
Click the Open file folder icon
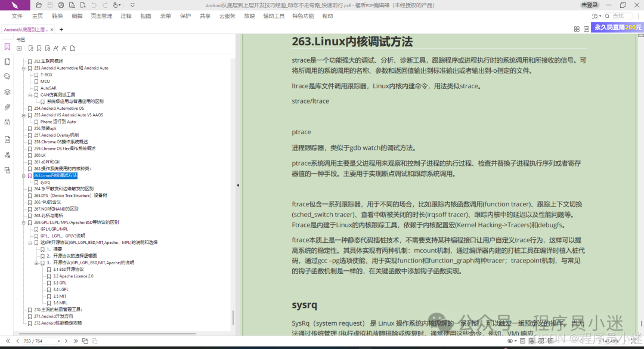(39, 5)
